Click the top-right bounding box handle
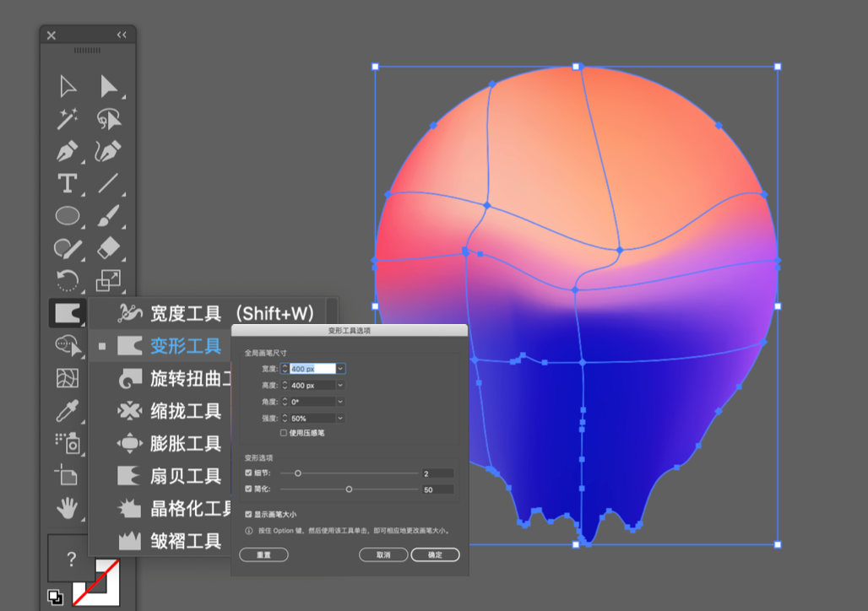This screenshot has width=868, height=611. [778, 67]
